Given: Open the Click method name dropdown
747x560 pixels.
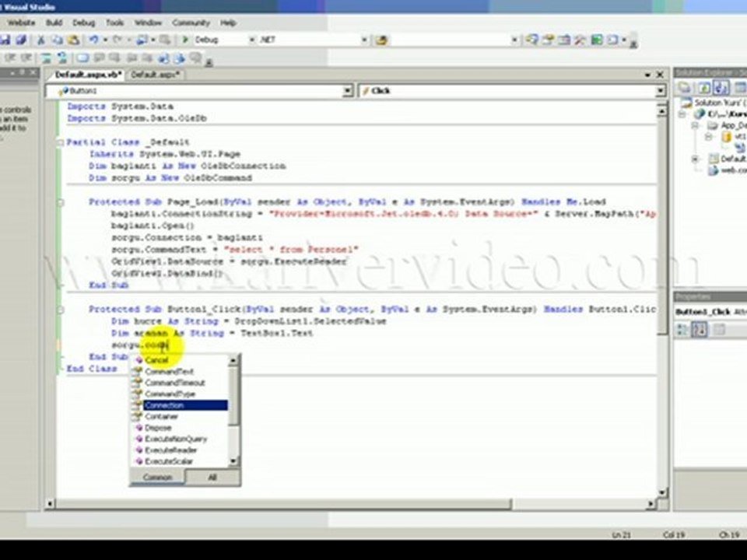Looking at the screenshot, I should (661, 90).
